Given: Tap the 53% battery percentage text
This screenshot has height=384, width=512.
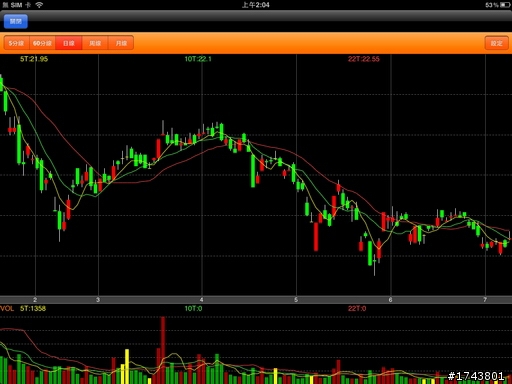Looking at the screenshot, I should tap(492, 5).
